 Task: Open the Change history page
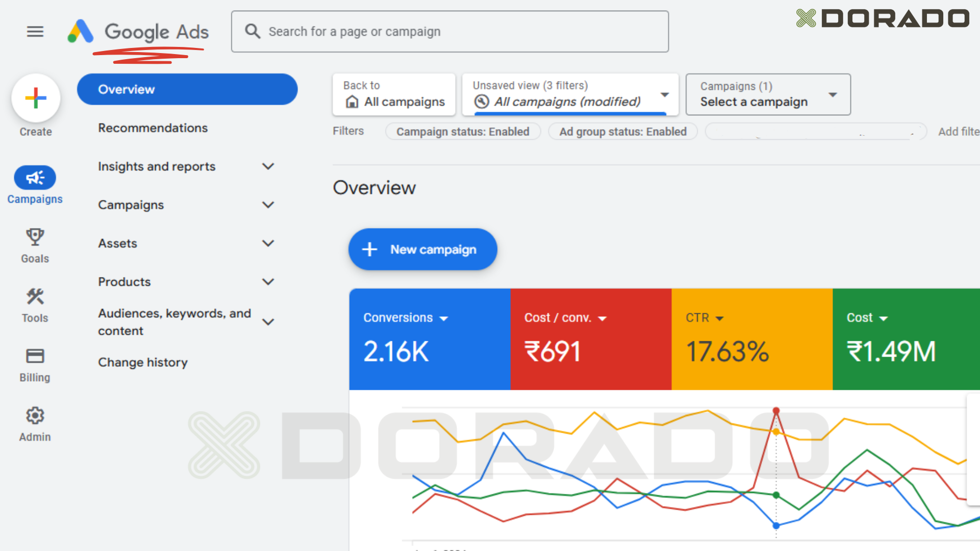[x=143, y=362]
